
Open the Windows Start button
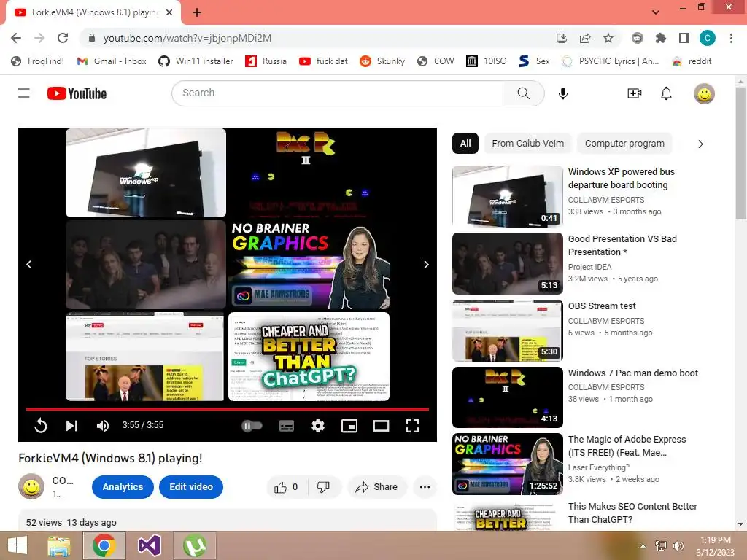pyautogui.click(x=18, y=545)
